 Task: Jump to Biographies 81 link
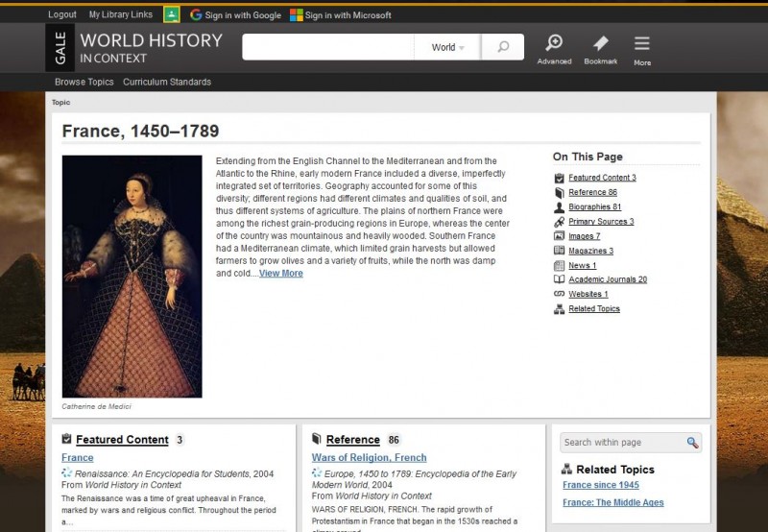coord(594,207)
